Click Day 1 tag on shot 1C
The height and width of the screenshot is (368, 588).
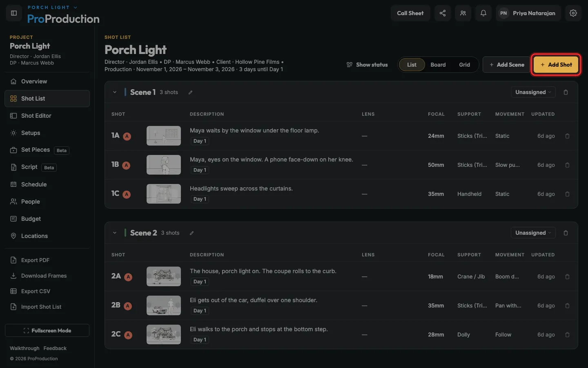click(x=200, y=199)
